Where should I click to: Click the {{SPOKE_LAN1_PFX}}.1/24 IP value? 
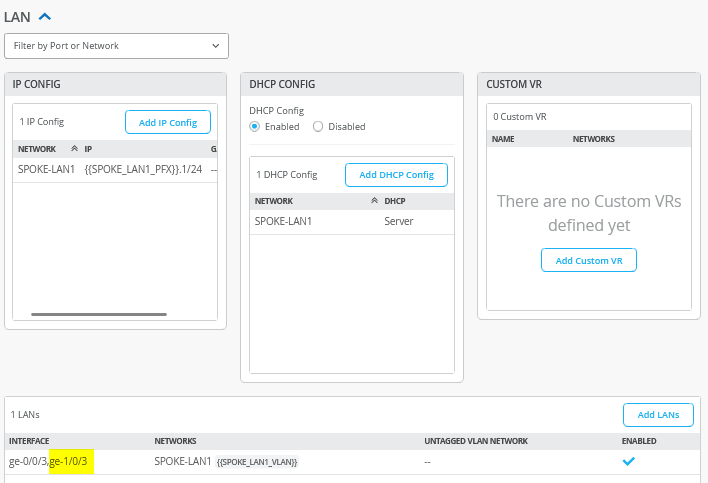coord(143,170)
